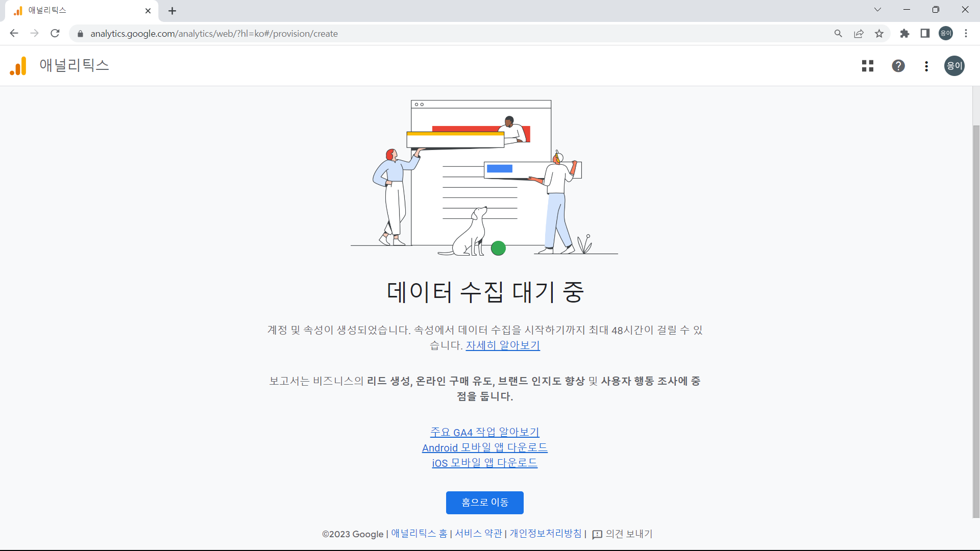
Task: Open the share icon in the address bar
Action: [859, 33]
